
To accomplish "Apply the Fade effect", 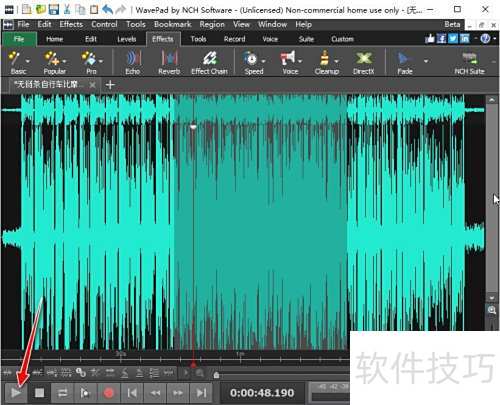I will click(404, 62).
